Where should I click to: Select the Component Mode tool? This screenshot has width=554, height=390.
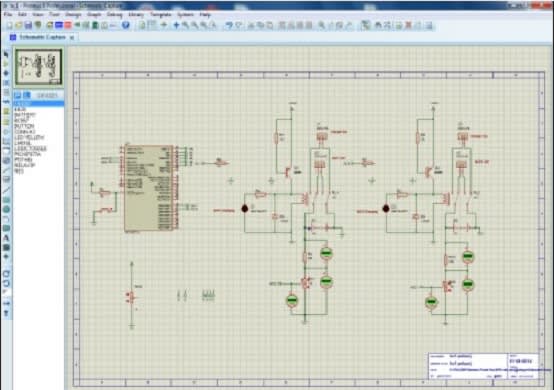[x=6, y=64]
